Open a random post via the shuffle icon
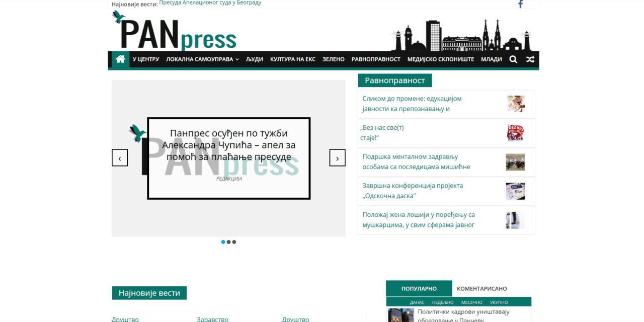Viewport: 644px width, 322px height. coord(530,59)
